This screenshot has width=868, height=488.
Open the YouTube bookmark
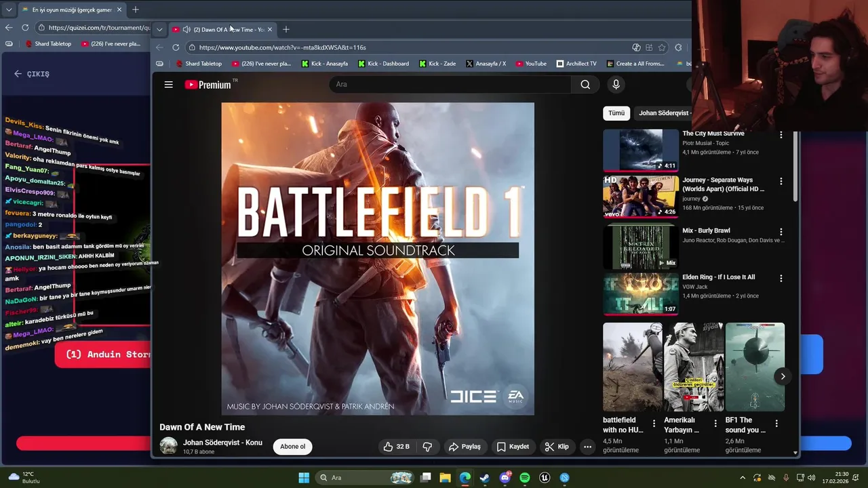click(531, 64)
